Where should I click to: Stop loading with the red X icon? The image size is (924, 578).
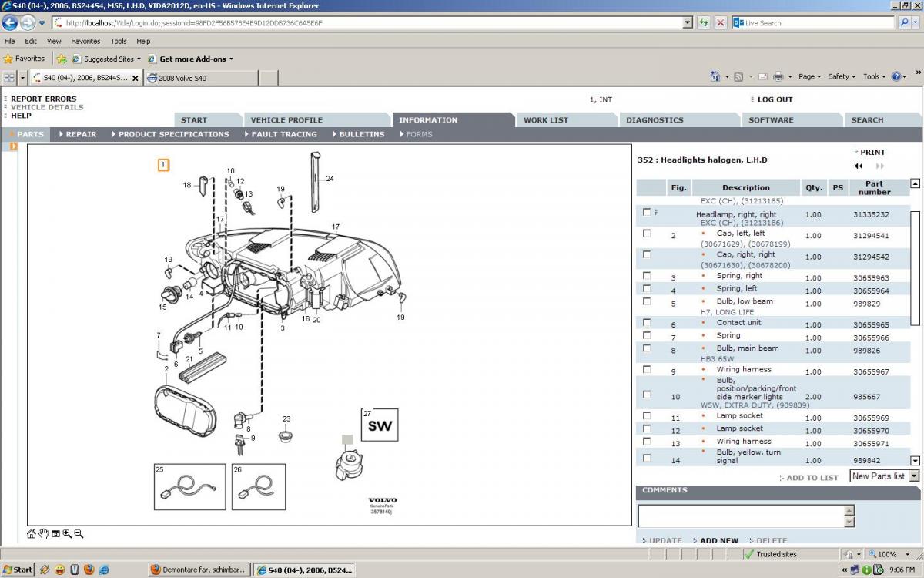pos(720,22)
